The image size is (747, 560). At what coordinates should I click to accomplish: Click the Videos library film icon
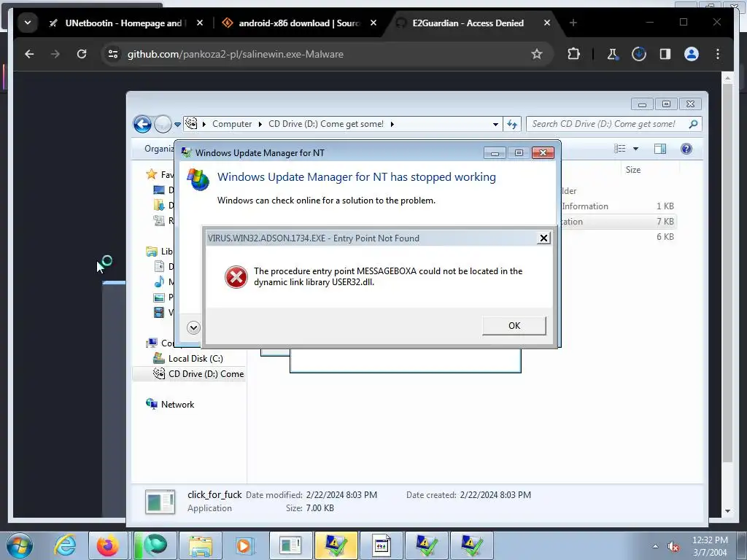pos(159,312)
